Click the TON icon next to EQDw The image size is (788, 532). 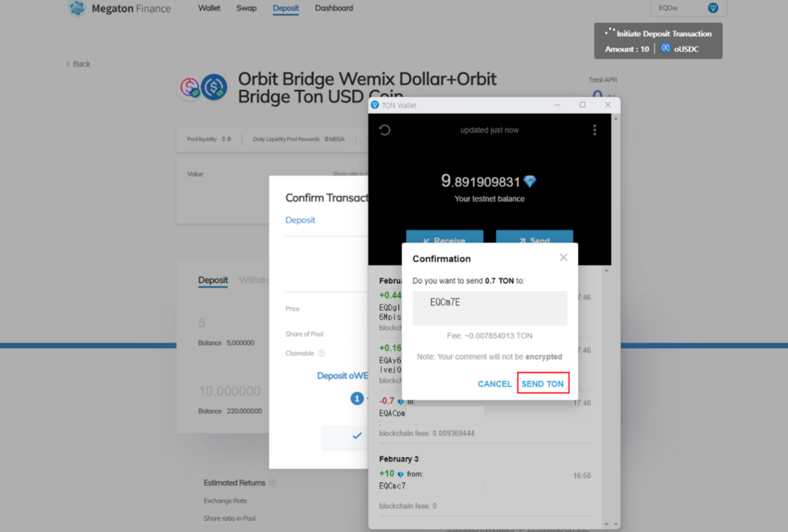(712, 7)
